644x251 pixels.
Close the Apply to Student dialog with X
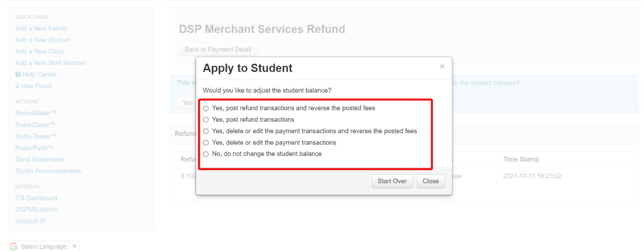click(x=442, y=66)
